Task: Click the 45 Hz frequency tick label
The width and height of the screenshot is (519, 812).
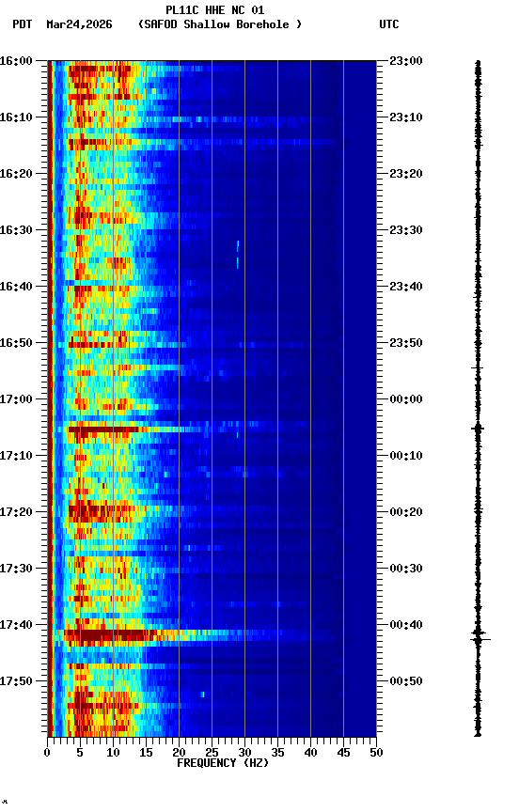Action: [x=343, y=753]
